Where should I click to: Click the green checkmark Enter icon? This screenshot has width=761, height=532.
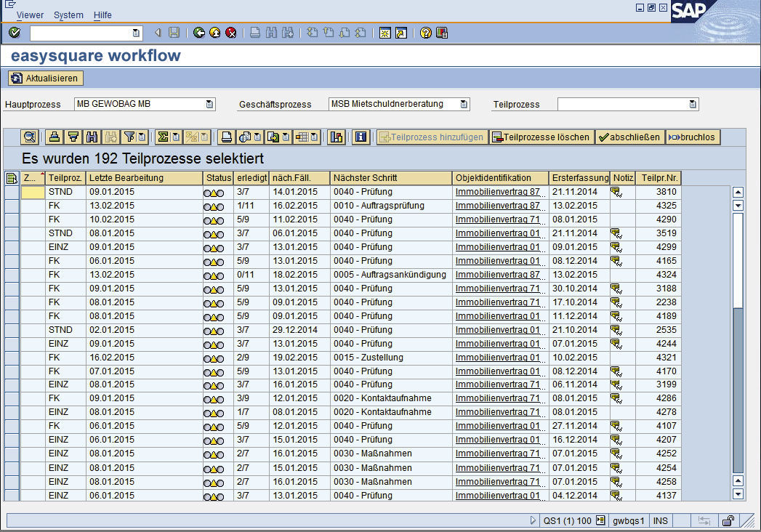tap(13, 32)
